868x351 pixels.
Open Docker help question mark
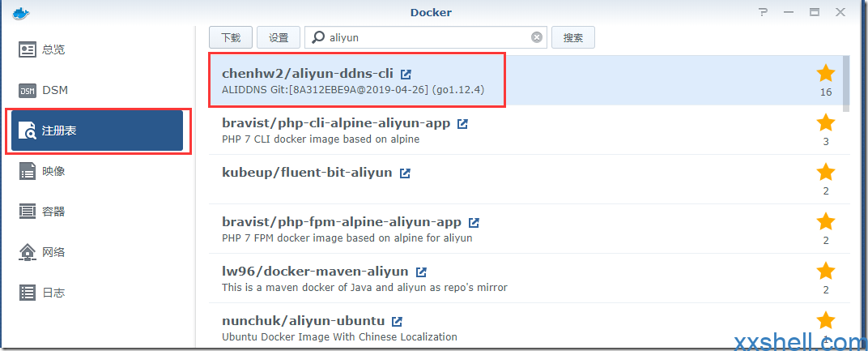pyautogui.click(x=764, y=12)
